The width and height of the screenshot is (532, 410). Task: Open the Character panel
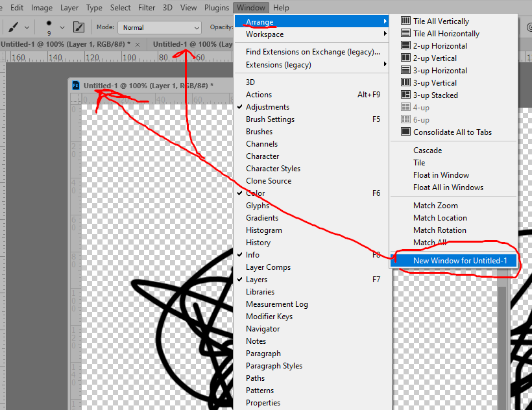pyautogui.click(x=311, y=156)
